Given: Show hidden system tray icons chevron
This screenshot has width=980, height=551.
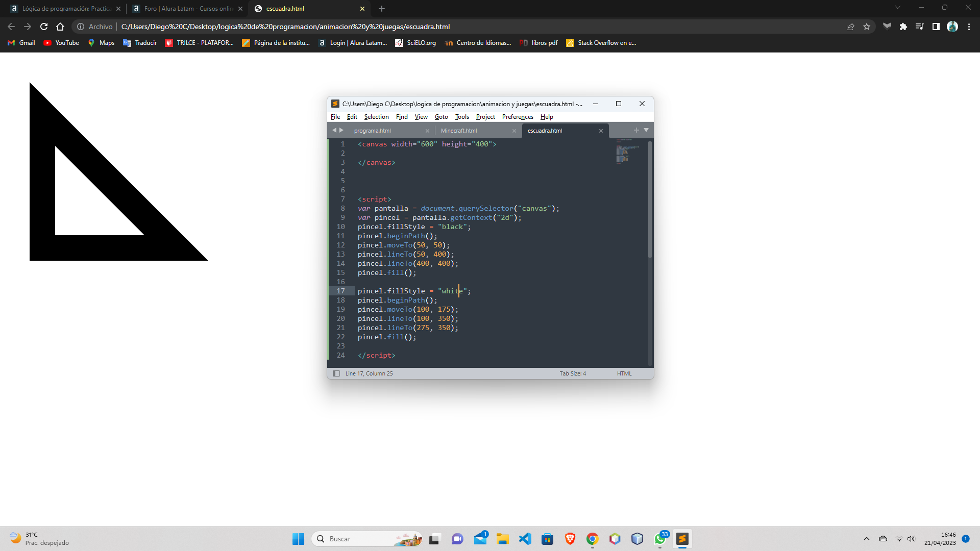Looking at the screenshot, I should point(866,539).
